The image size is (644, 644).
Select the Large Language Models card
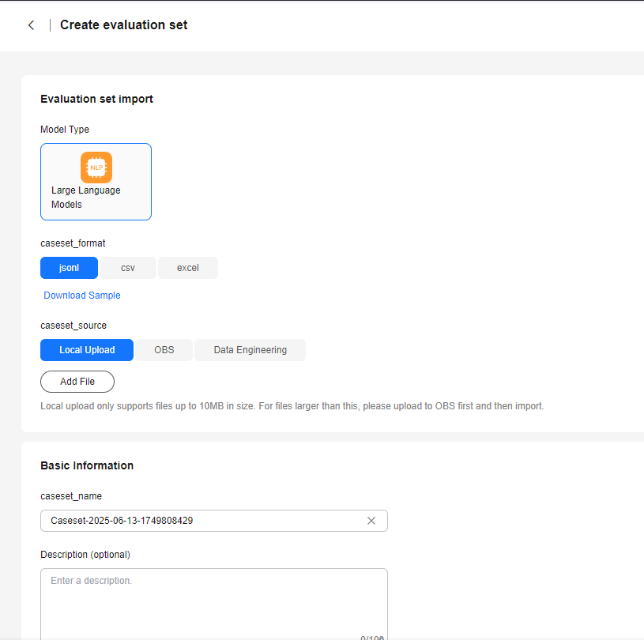point(96,182)
